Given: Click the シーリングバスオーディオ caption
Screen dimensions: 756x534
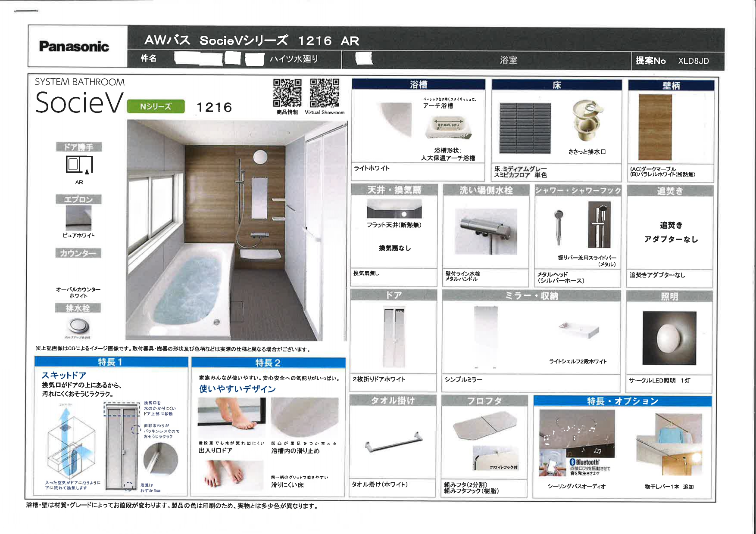Looking at the screenshot, I should point(577,486).
